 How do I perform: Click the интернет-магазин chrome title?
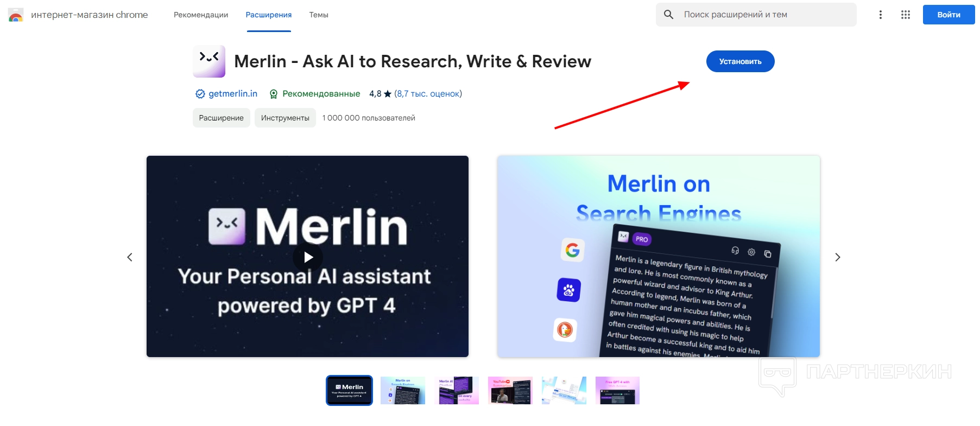[x=90, y=15]
